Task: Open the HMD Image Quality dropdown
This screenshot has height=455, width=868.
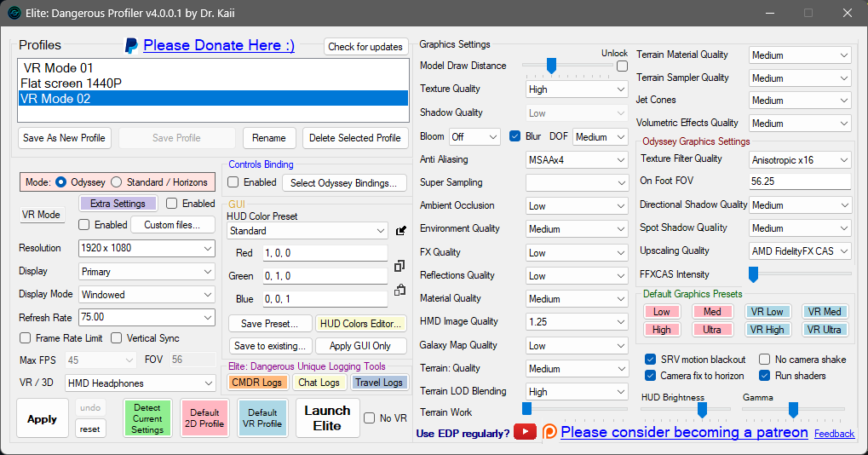Action: pyautogui.click(x=577, y=321)
